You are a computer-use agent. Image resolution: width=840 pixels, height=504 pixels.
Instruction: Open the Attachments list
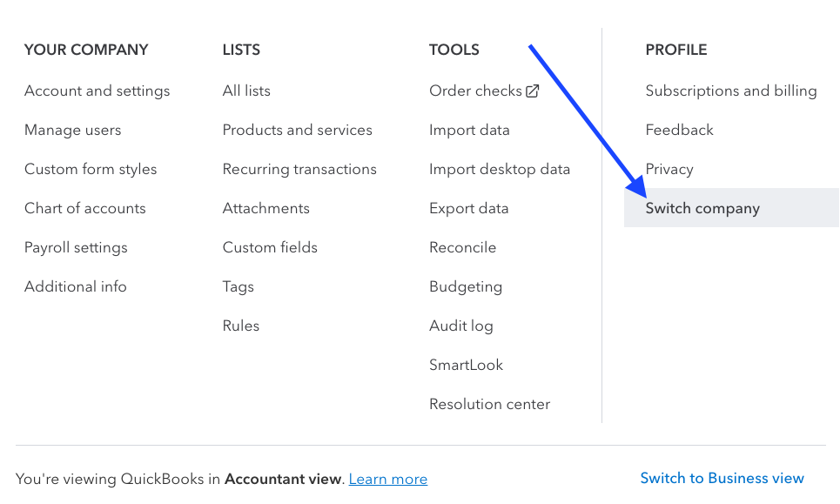tap(266, 208)
